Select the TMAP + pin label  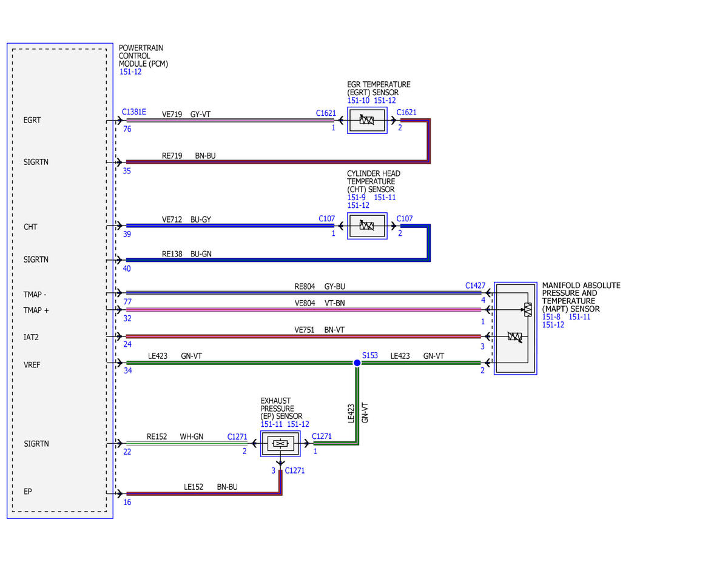point(35,310)
